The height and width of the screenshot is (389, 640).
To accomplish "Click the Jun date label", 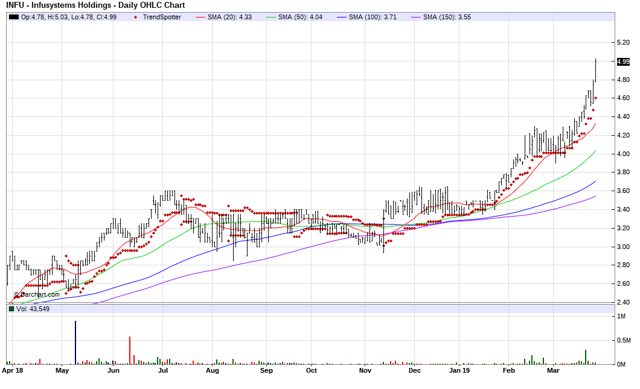I will (x=113, y=371).
